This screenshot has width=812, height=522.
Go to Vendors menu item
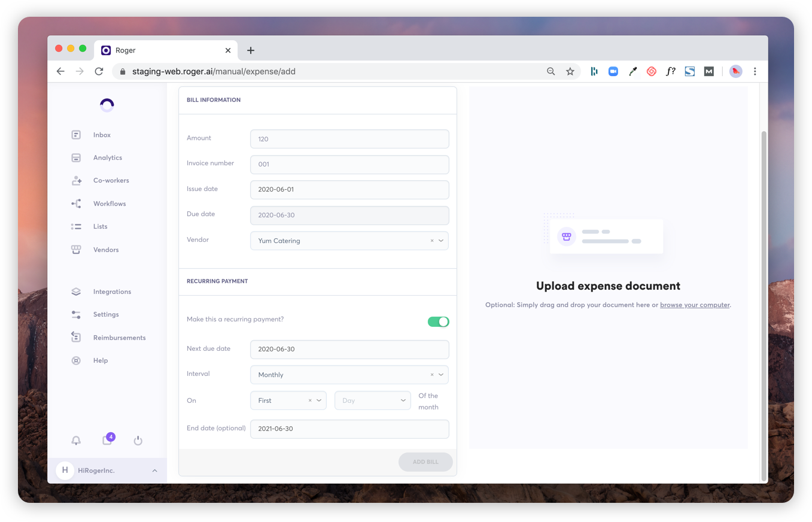106,250
